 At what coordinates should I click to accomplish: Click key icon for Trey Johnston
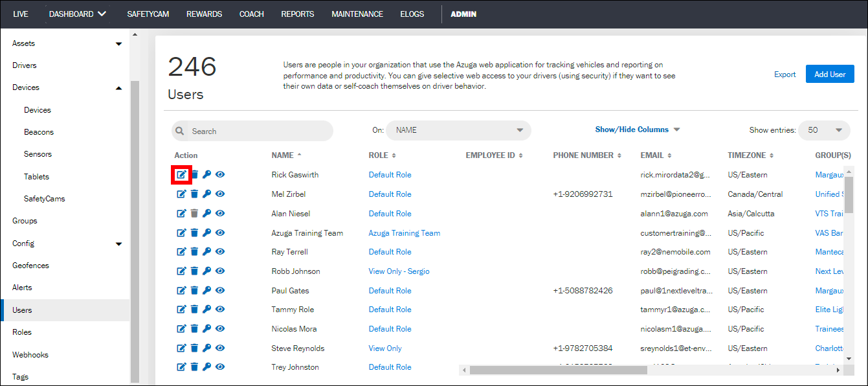pos(206,367)
